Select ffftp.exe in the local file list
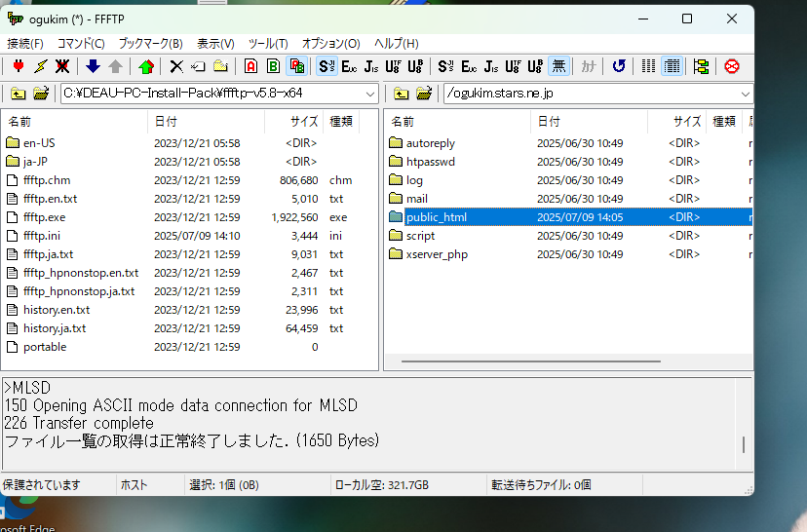 (x=46, y=217)
